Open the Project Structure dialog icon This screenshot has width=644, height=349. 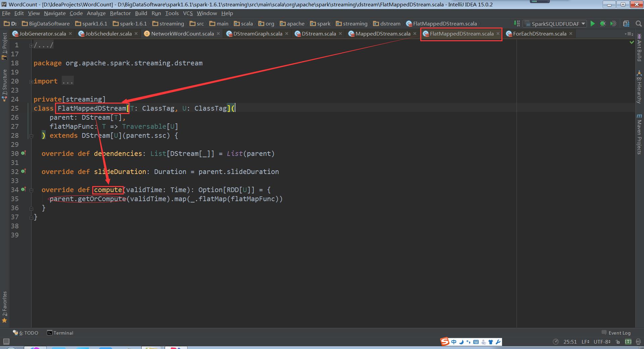pyautogui.click(x=626, y=23)
